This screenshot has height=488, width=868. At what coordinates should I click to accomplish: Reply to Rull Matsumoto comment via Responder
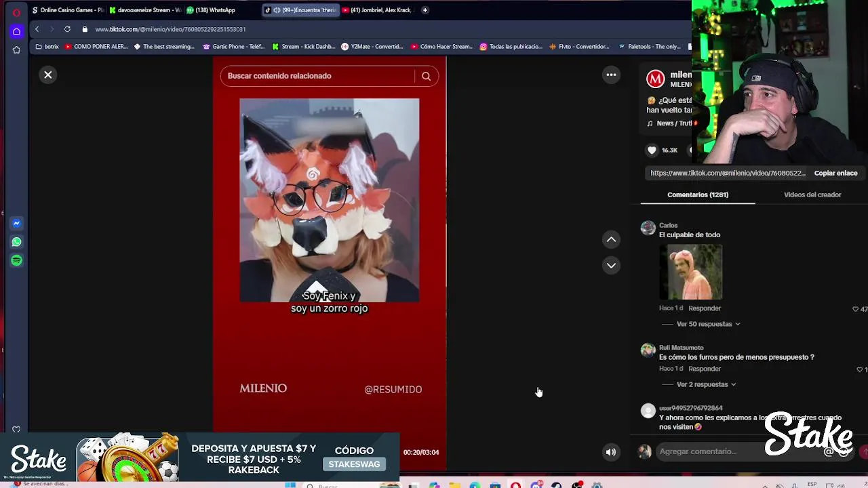705,369
